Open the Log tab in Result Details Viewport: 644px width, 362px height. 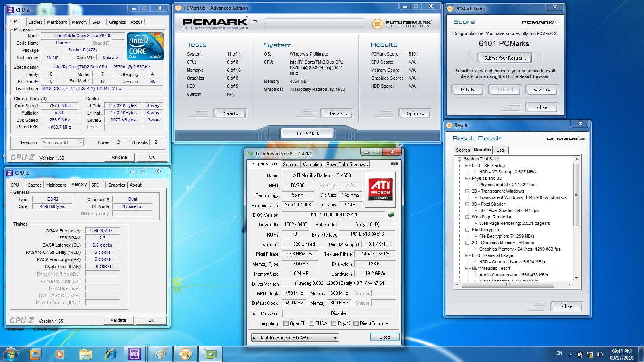coord(500,150)
